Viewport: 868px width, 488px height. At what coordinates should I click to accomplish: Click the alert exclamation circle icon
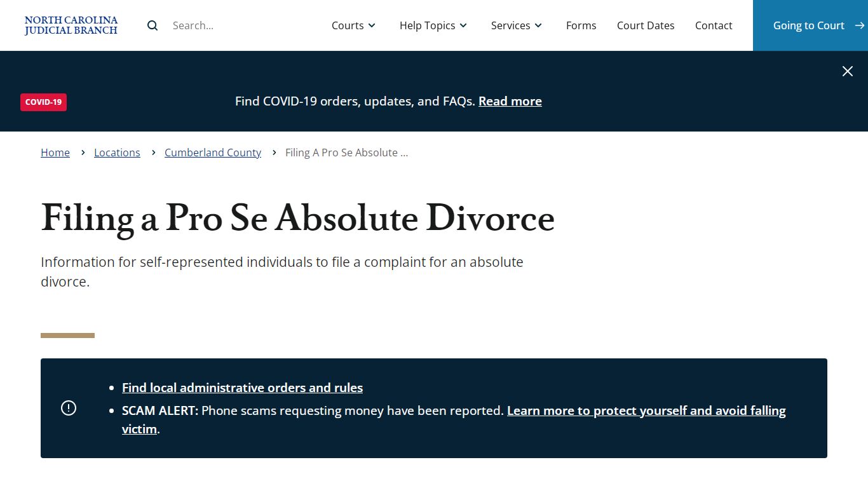coord(69,408)
